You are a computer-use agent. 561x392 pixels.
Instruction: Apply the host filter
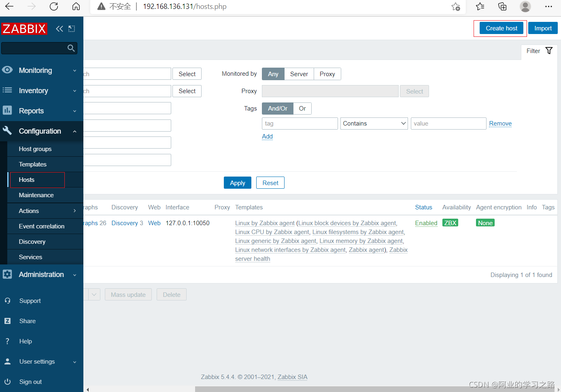(x=238, y=183)
